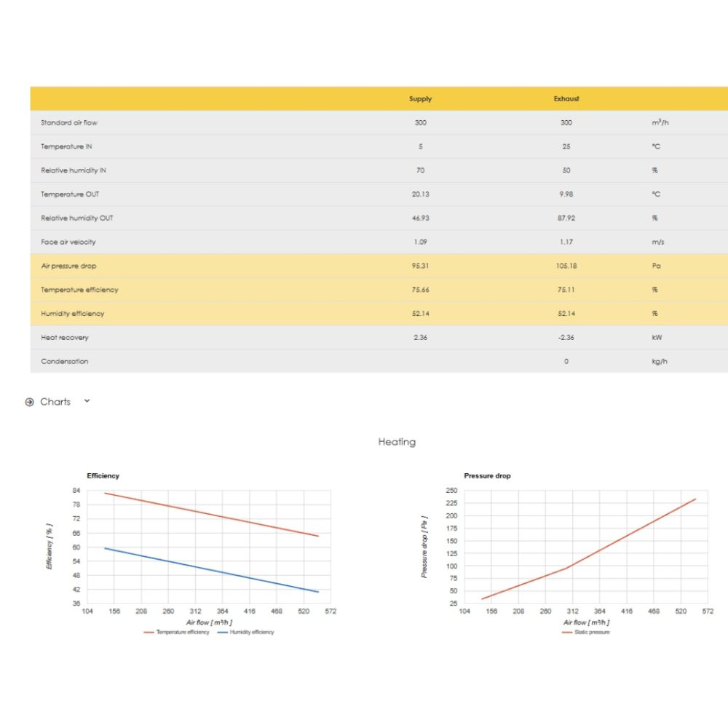
Task: Click the Heating heading above the charts
Action: click(x=397, y=442)
